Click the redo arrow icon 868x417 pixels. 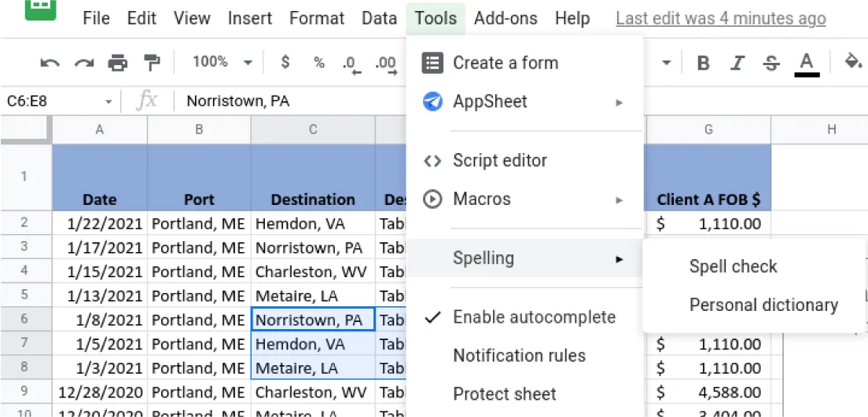(84, 63)
